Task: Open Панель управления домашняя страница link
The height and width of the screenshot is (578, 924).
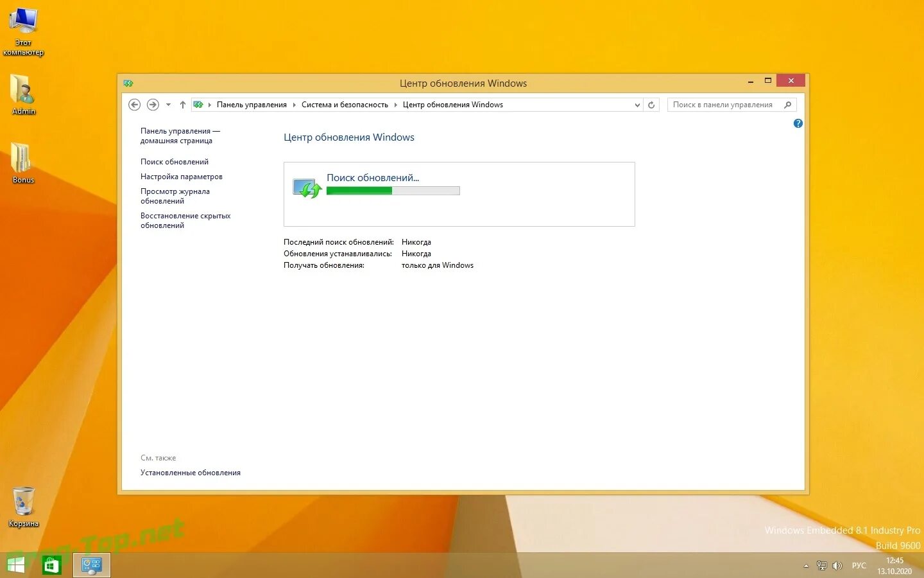Action: (180, 136)
